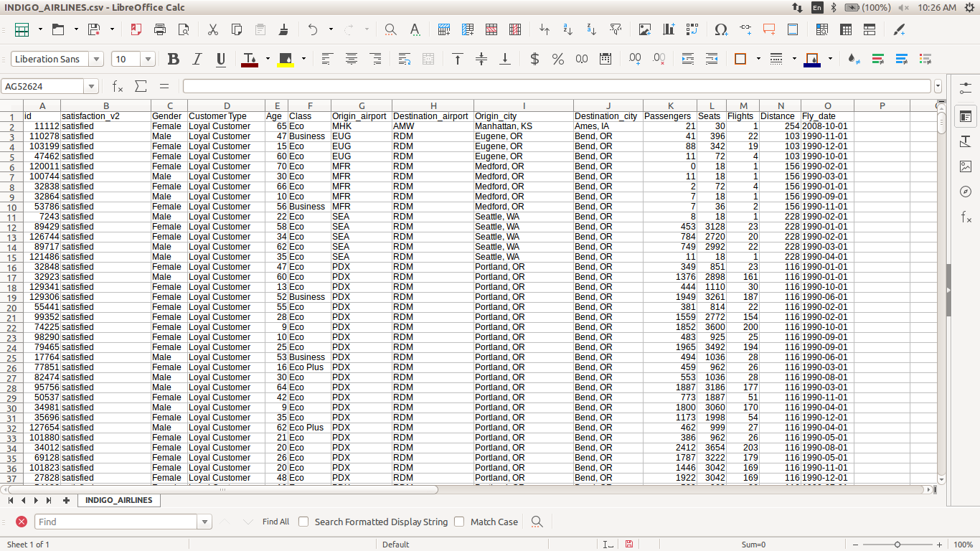Go to the first sheet arrow
Screen dimensions: 980x551
click(11, 500)
